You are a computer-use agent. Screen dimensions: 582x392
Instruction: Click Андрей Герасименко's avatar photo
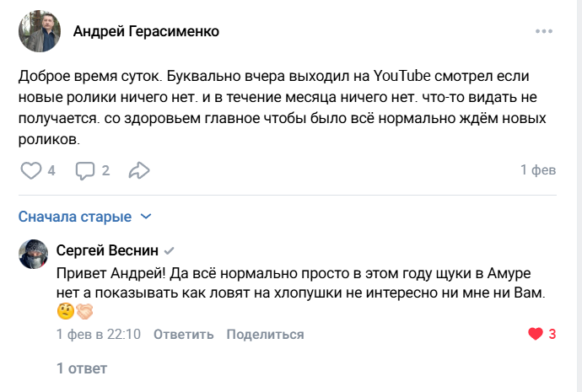click(39, 32)
